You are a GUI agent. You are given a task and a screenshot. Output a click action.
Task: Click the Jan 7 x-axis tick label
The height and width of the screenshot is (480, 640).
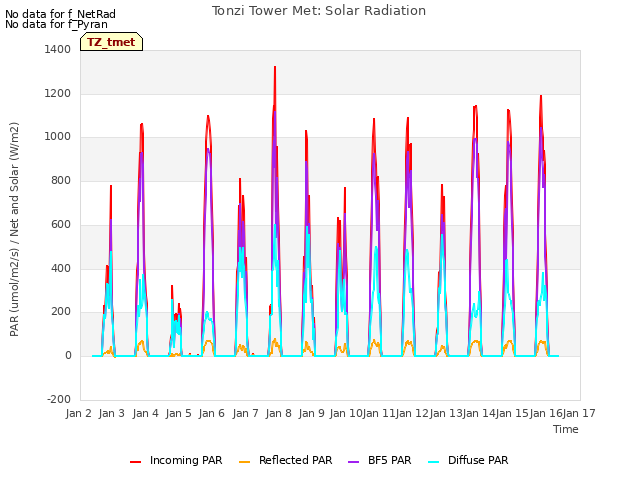(x=245, y=413)
